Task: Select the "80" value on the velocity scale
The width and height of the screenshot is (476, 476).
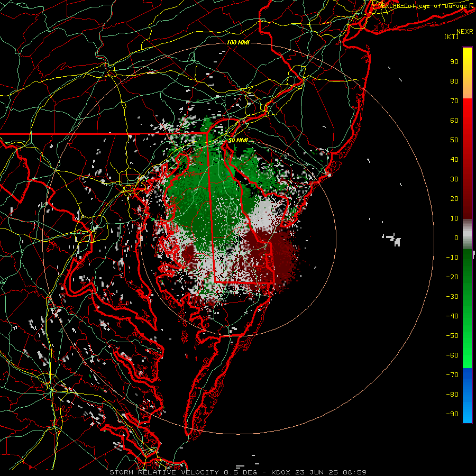Action: (454, 81)
